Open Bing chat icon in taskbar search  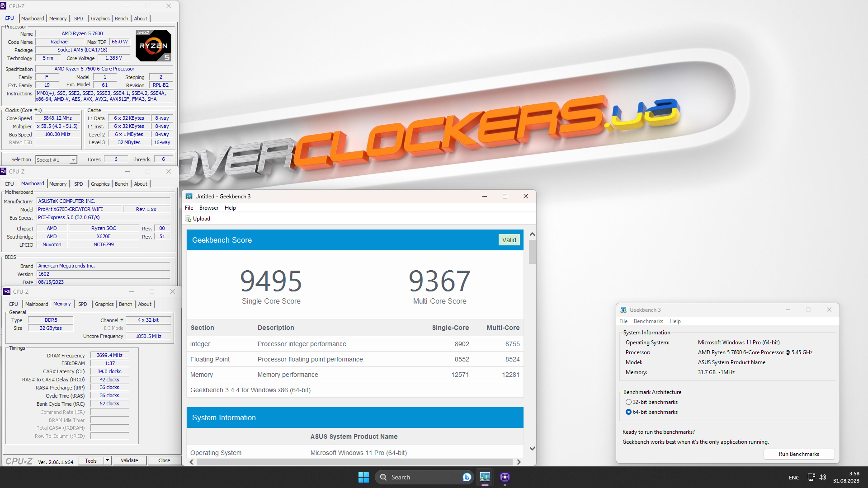coord(467,477)
